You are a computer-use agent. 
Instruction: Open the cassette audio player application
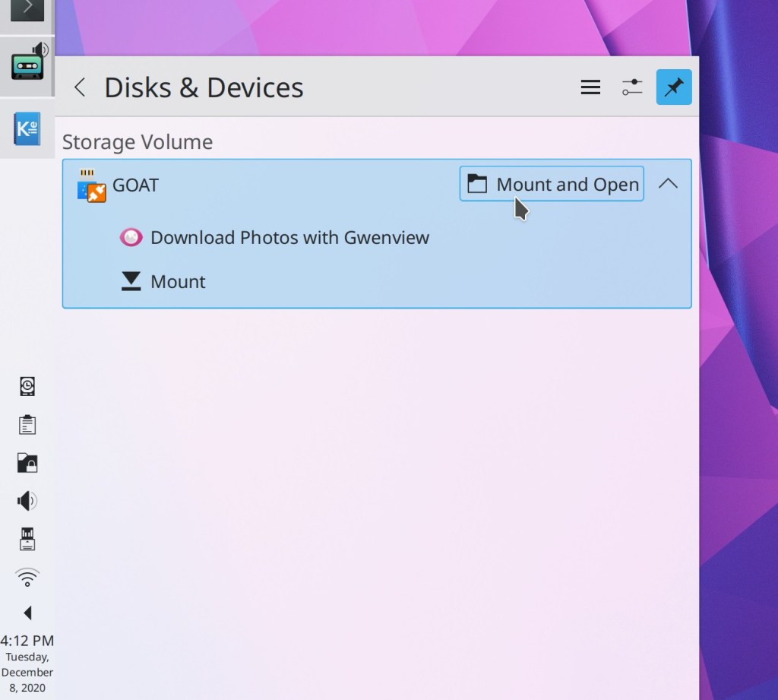[x=27, y=64]
